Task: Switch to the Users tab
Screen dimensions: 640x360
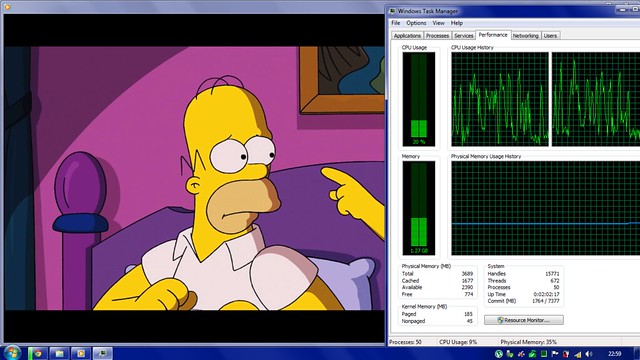Action: point(550,36)
